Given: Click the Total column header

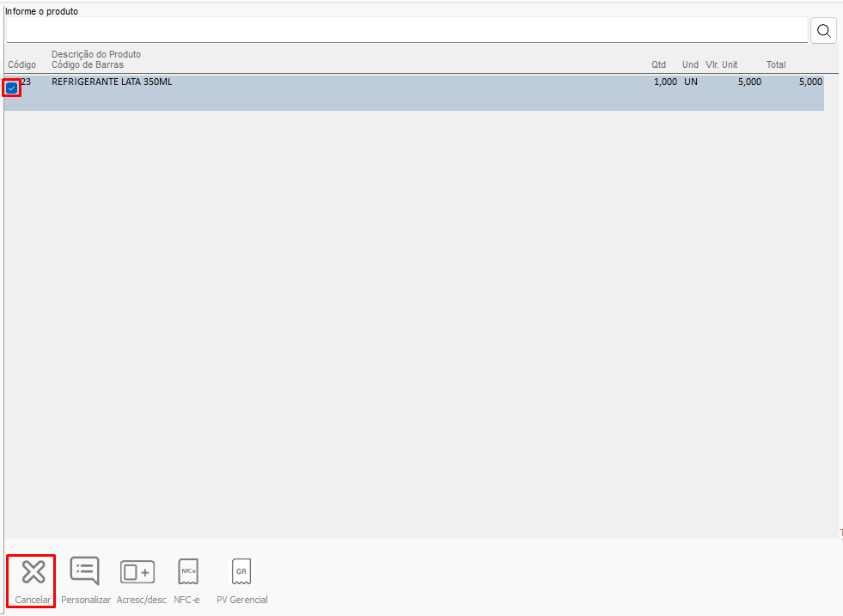Looking at the screenshot, I should pyautogui.click(x=776, y=65).
